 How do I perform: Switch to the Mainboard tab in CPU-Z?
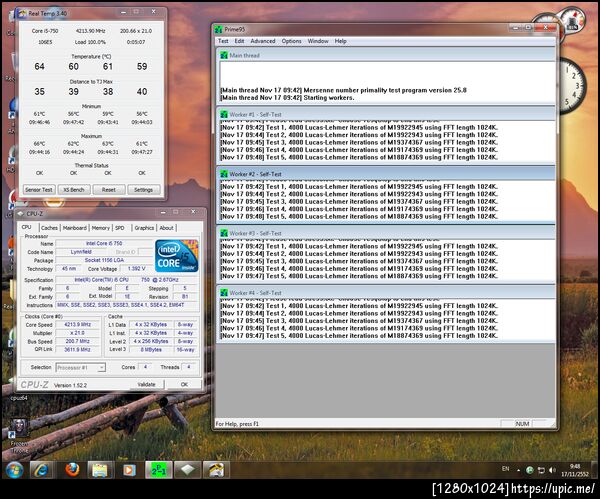click(x=75, y=228)
